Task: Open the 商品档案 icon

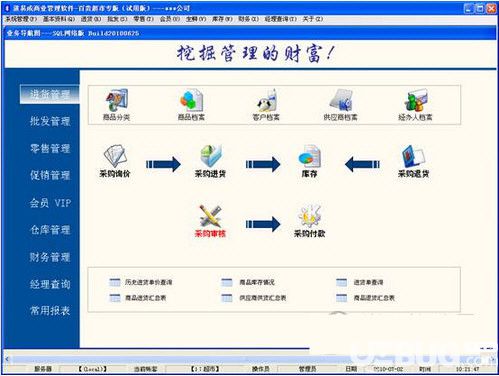Action: click(x=191, y=100)
